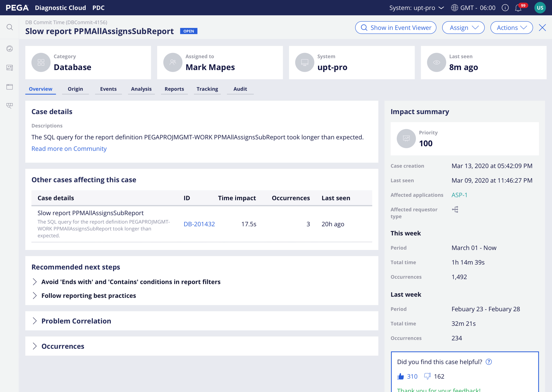Follow the Read more on Community link
552x392 pixels.
pos(69,149)
